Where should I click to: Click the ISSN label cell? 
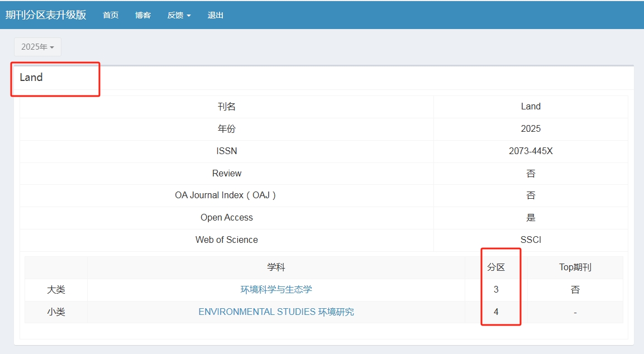coord(227,151)
